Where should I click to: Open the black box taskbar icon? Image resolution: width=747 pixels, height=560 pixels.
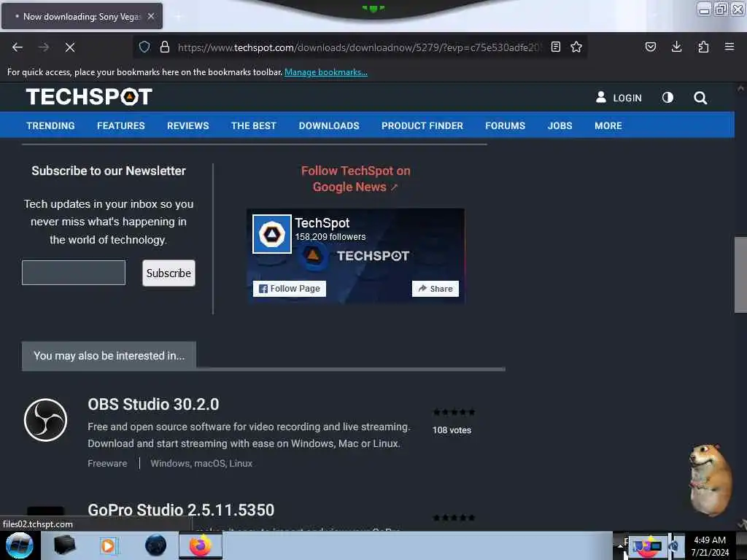click(64, 545)
